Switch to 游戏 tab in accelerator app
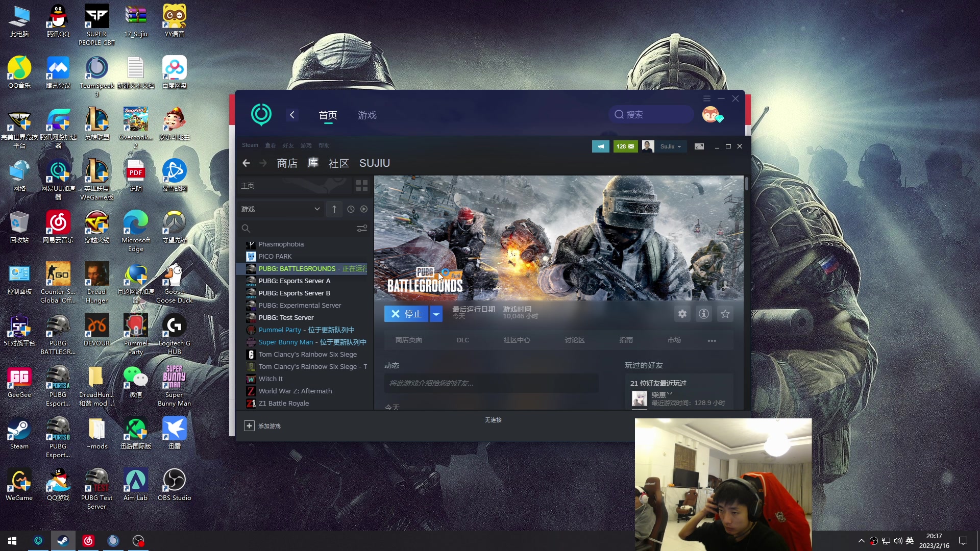The image size is (980, 551). (367, 115)
